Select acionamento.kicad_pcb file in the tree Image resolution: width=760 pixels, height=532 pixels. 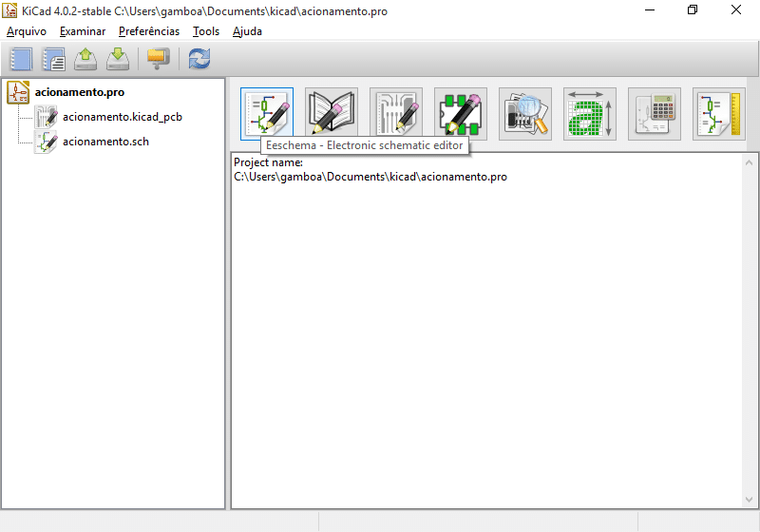[122, 117]
